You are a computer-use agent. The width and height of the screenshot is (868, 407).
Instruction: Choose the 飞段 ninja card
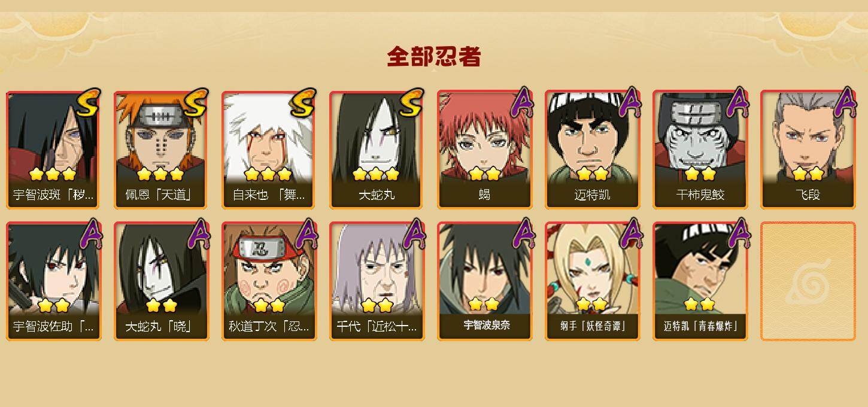[x=808, y=150]
